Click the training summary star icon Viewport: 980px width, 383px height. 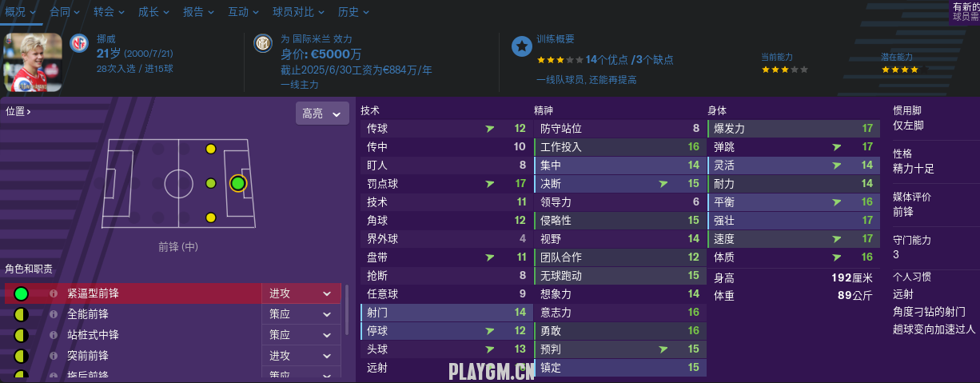click(x=521, y=46)
